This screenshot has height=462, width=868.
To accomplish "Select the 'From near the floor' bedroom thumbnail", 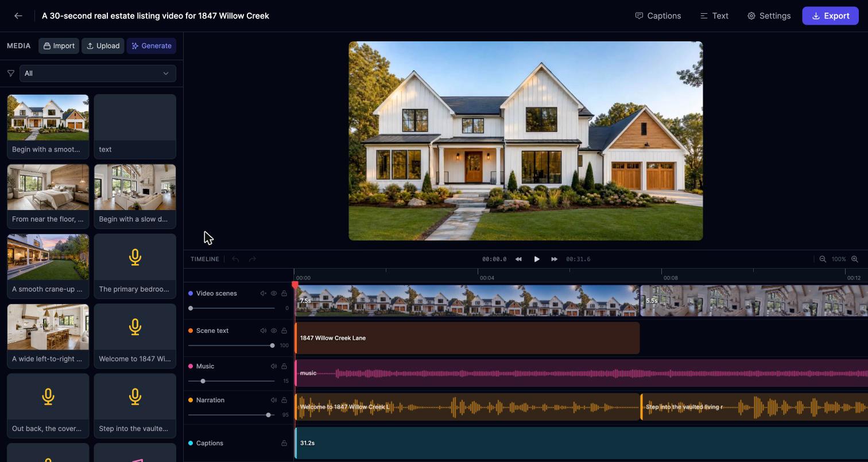I will pos(48,196).
